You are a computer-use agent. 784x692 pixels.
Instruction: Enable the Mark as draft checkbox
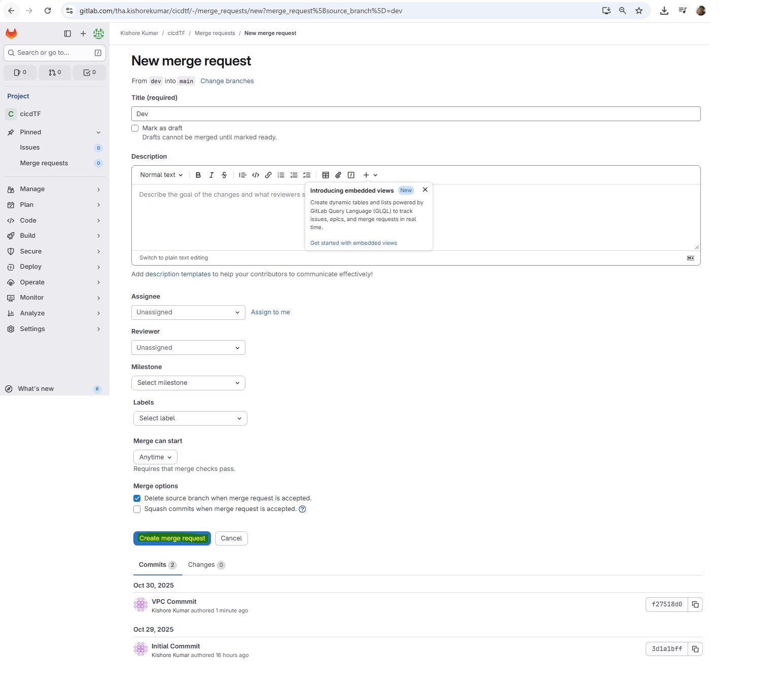pyautogui.click(x=135, y=128)
